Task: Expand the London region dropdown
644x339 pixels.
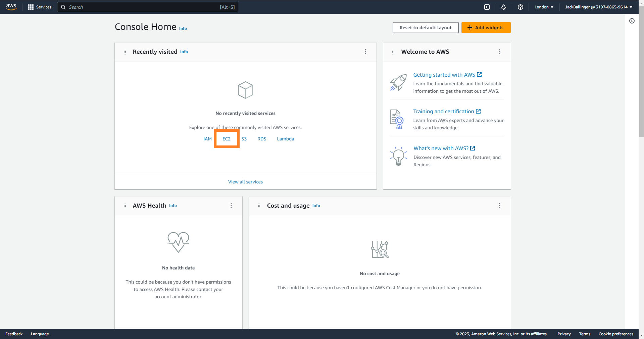Action: click(x=544, y=7)
